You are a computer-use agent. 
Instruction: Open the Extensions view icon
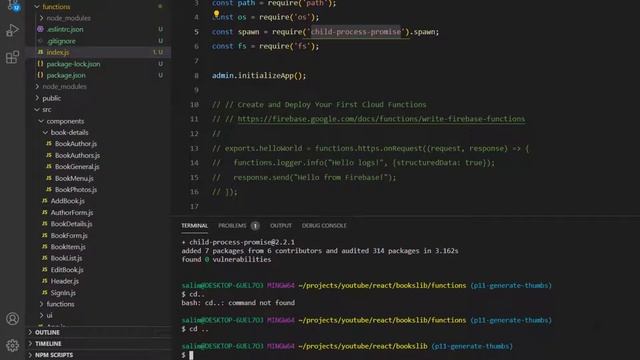click(x=12, y=57)
